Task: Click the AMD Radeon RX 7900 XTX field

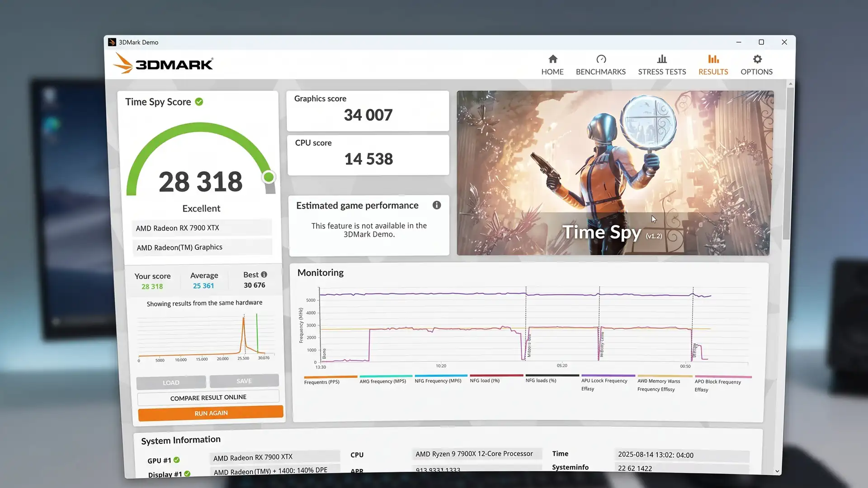Action: [x=202, y=228]
